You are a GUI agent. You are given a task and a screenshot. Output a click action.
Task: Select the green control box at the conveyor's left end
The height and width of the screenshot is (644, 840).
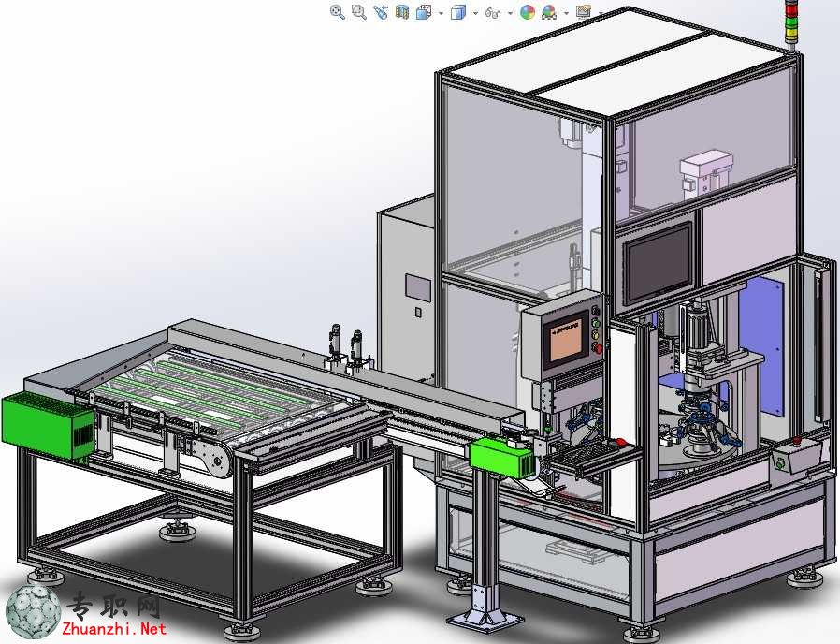[49, 426]
